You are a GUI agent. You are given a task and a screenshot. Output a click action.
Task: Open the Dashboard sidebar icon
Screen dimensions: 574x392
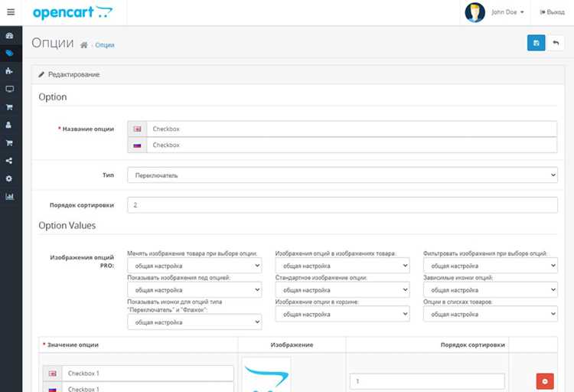(x=9, y=35)
